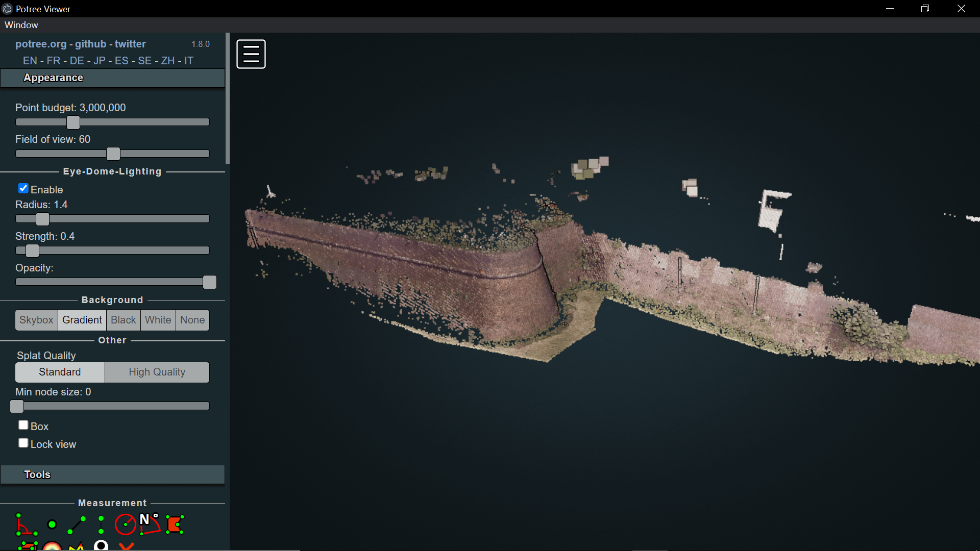Select the azimuth measurement tool
The image size is (980, 551).
click(150, 524)
